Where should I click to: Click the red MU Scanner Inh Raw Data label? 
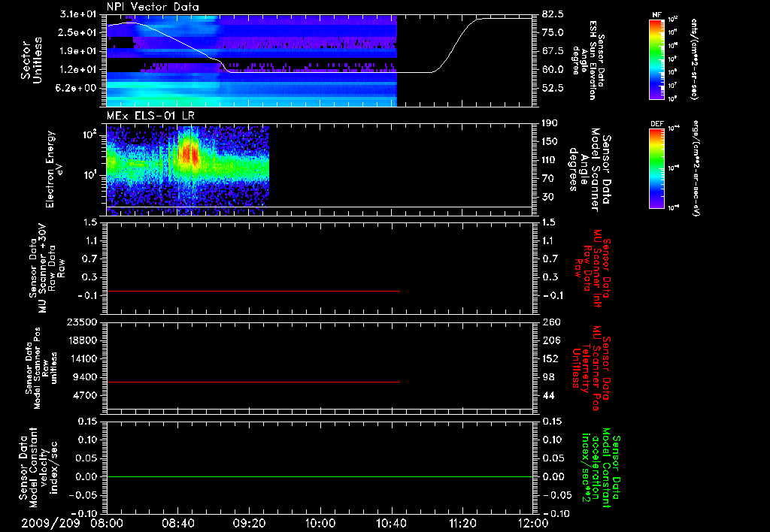594,268
